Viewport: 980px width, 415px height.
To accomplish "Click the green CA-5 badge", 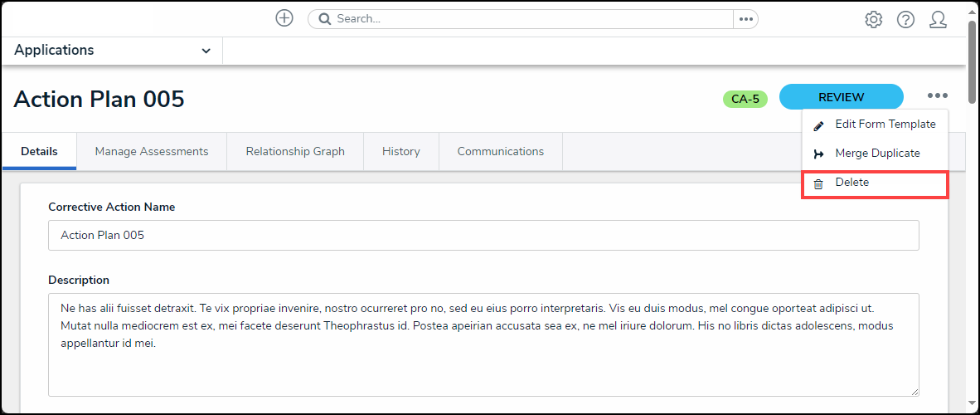I will (745, 100).
